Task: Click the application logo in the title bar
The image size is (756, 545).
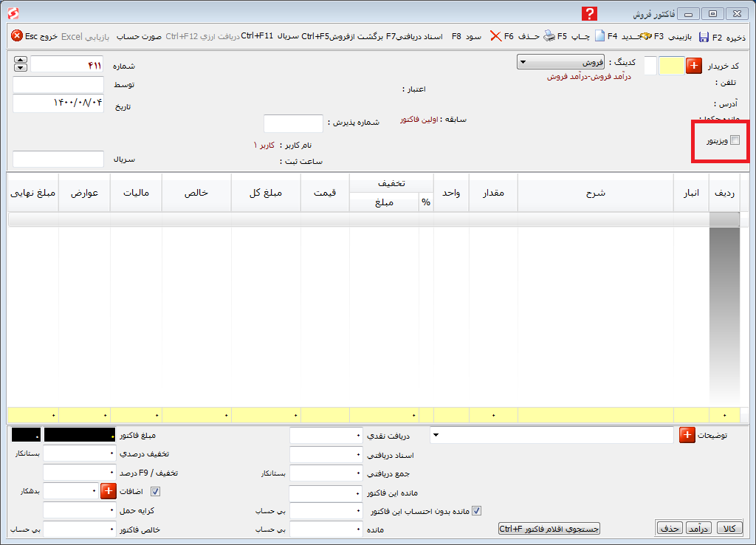Action: pos(13,13)
